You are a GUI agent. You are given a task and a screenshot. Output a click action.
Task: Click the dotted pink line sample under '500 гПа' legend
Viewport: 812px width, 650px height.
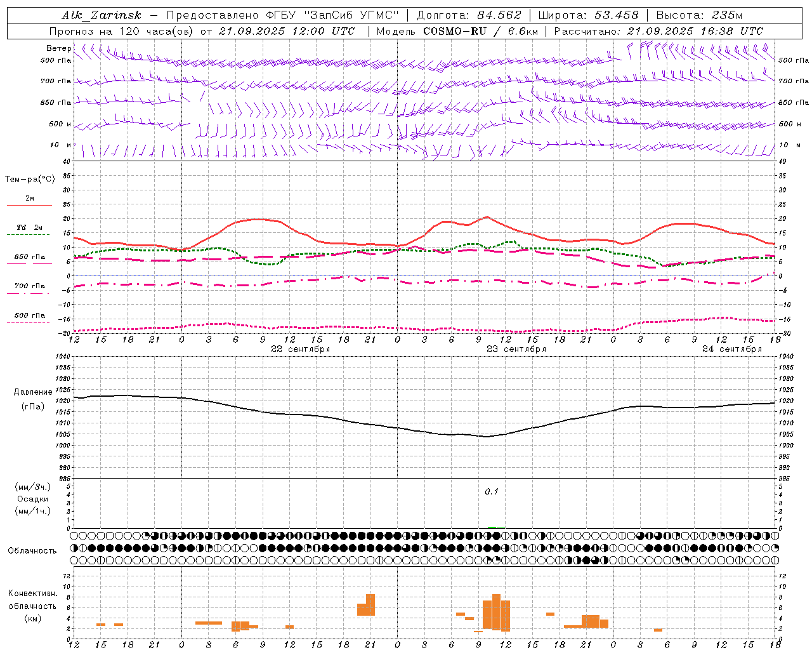(28, 322)
